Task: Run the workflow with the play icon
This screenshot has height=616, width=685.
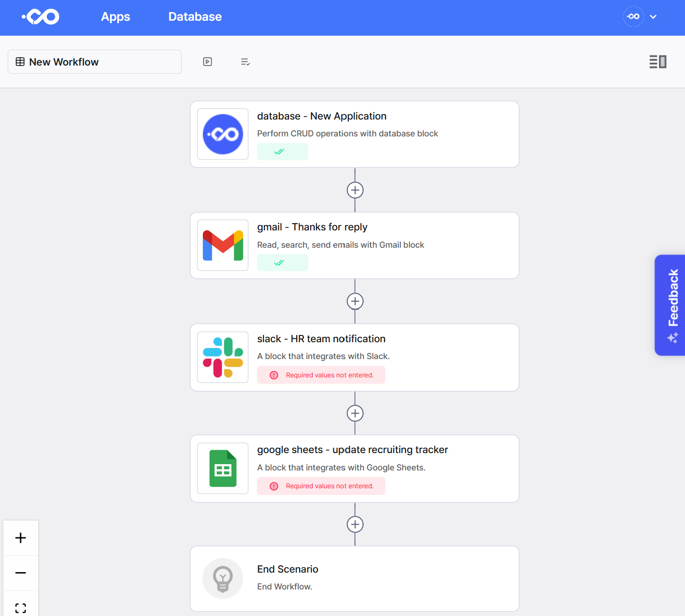Action: (x=208, y=62)
